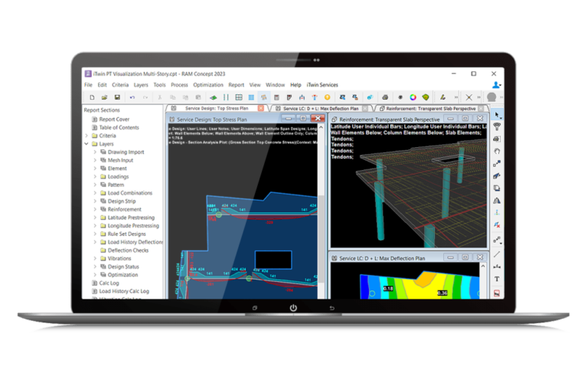Select the Line drawing tool on right
This screenshot has width=588, height=383.
497,254
